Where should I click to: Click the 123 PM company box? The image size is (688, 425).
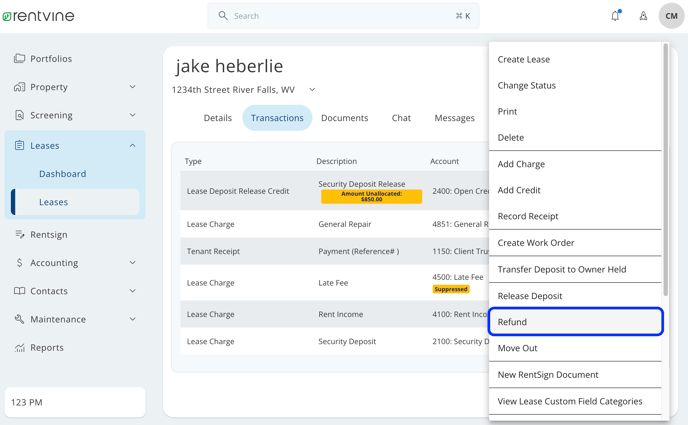[x=75, y=402]
